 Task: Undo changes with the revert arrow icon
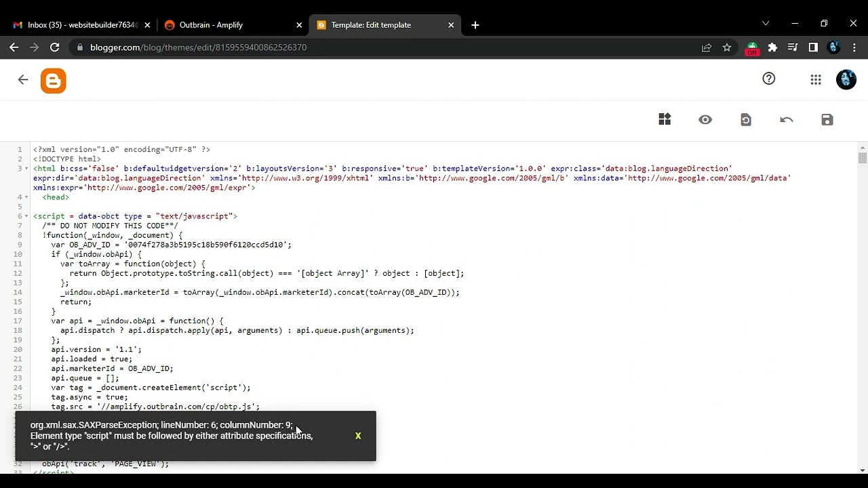click(x=787, y=119)
